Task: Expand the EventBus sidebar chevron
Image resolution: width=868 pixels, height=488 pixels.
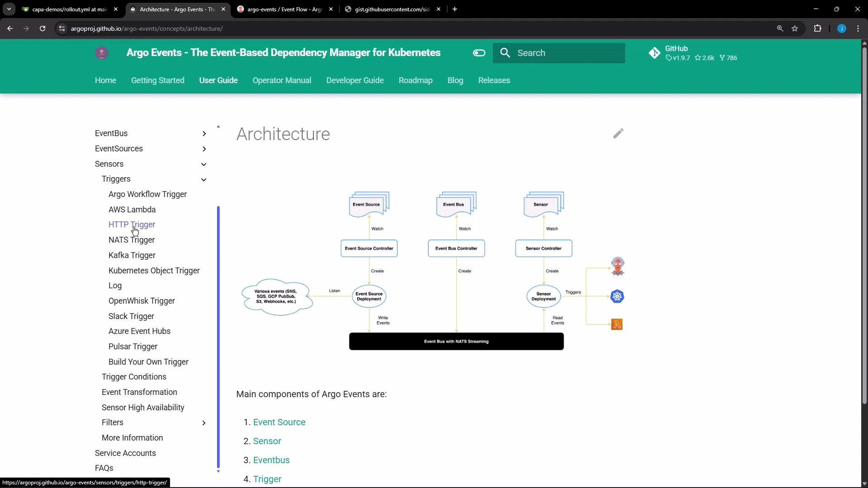Action: pos(204,133)
